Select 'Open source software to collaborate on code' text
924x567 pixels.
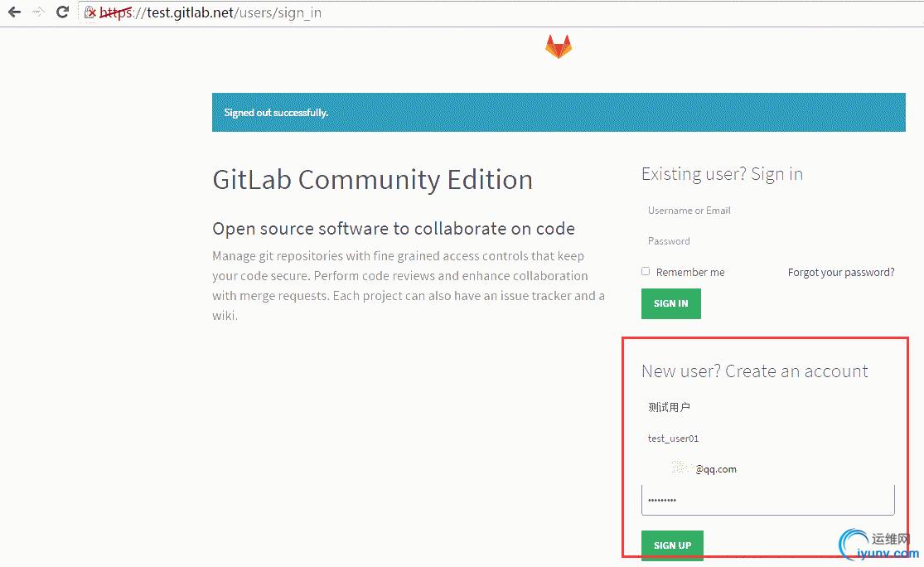[394, 229]
